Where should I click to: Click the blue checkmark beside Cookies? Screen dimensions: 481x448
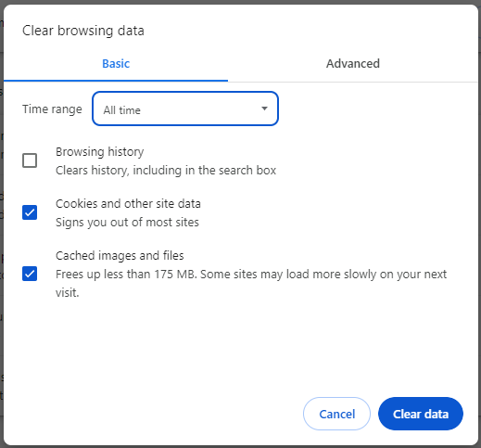(30, 212)
